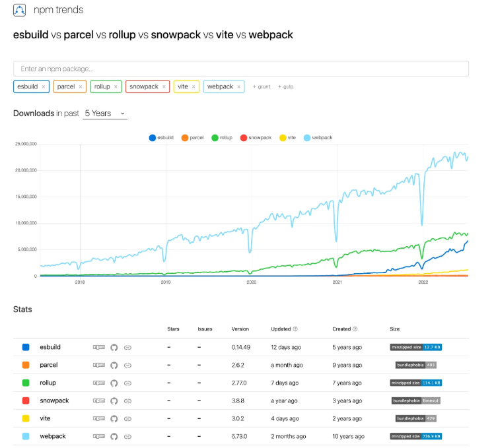
Task: Click esbuild version 0.14.49 cell
Action: coord(241,347)
